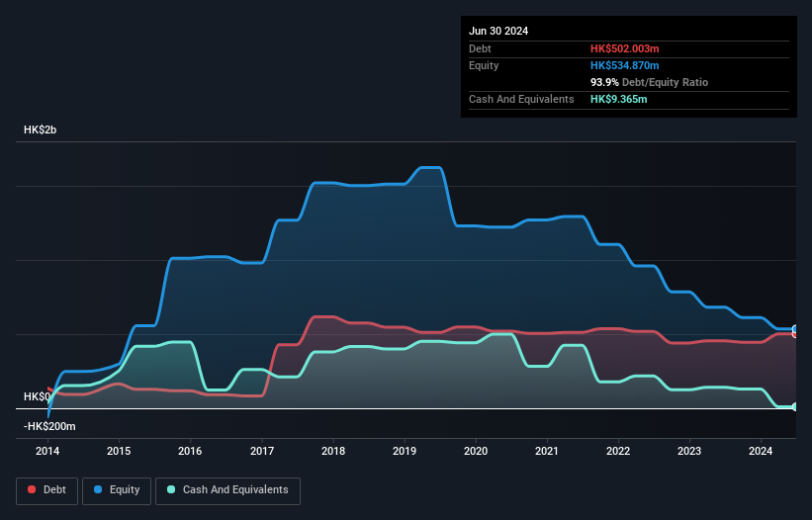Click the 93.9% Debt/Equity Ratio text
The image size is (812, 520).
click(650, 82)
